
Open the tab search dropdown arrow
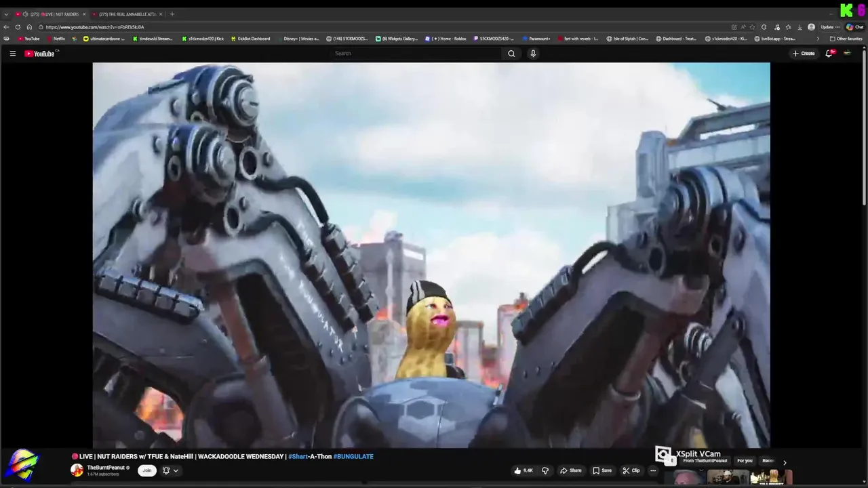pos(7,14)
